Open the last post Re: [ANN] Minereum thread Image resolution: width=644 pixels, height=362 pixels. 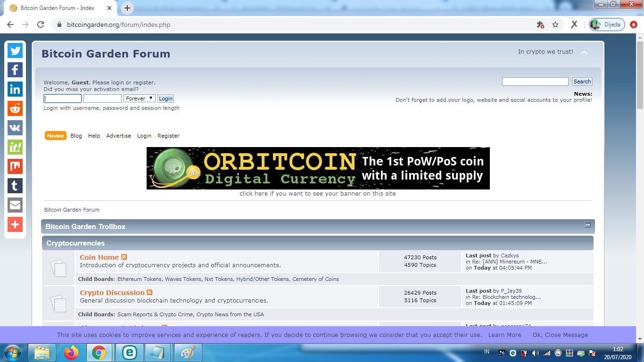[509, 262]
